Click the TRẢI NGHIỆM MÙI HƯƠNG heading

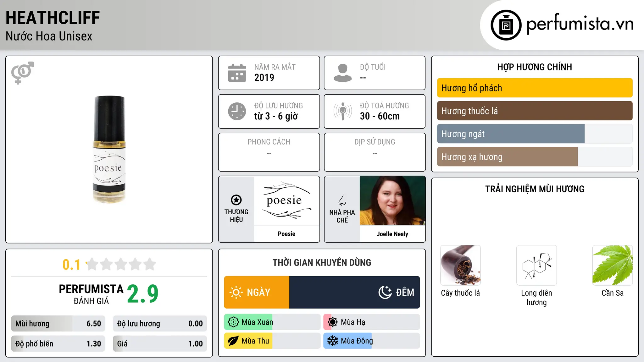[x=535, y=189]
